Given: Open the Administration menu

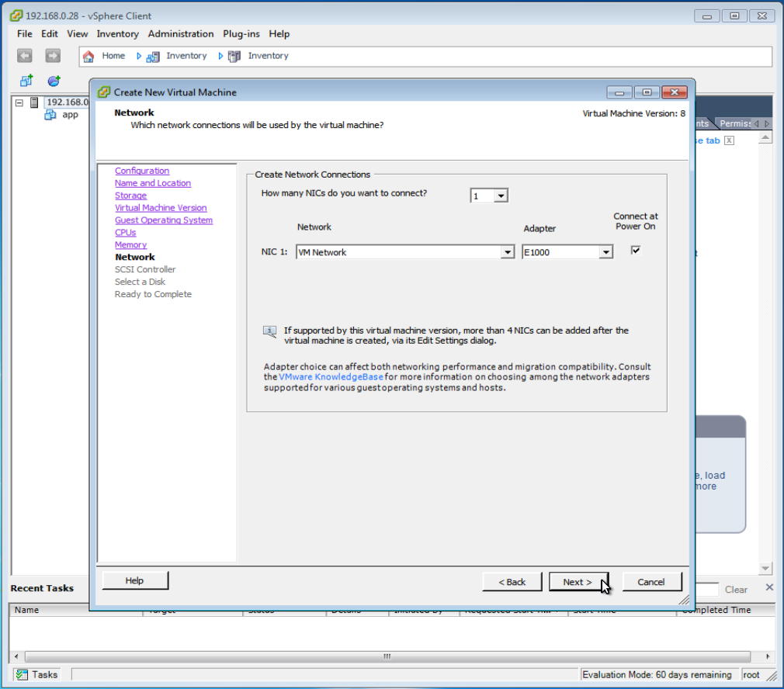Looking at the screenshot, I should pos(181,34).
